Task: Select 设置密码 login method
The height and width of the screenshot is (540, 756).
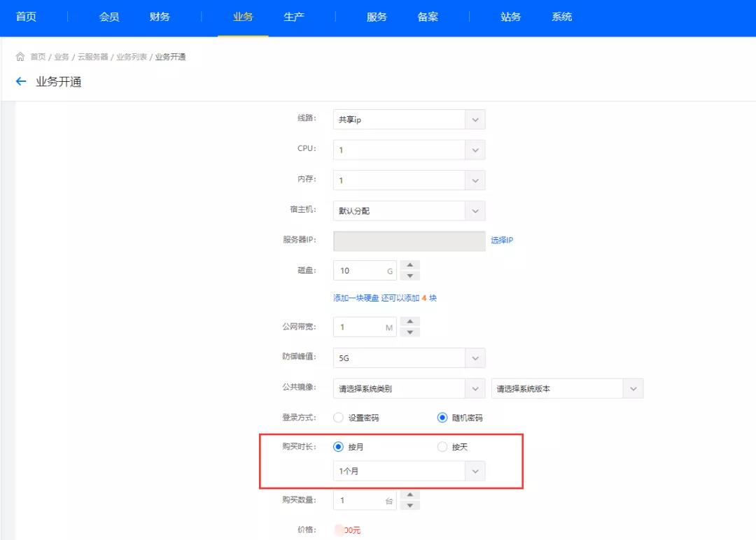Action: tap(339, 417)
